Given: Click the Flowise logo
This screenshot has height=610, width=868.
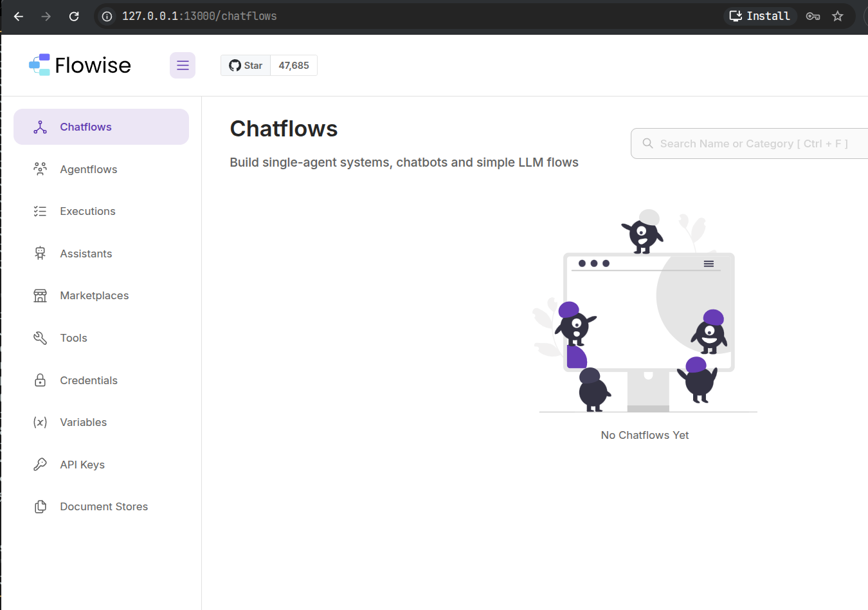Looking at the screenshot, I should point(80,65).
